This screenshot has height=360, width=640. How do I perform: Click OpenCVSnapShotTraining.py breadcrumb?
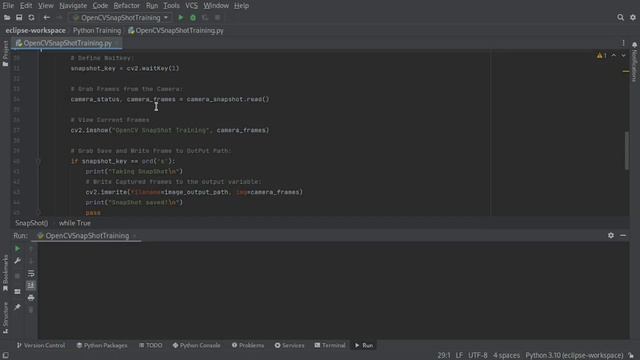(x=176, y=31)
